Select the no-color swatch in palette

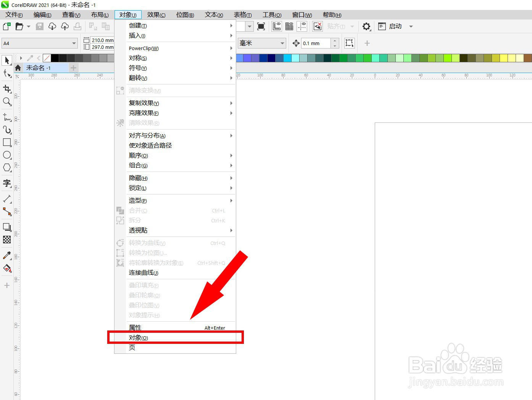coord(47,58)
